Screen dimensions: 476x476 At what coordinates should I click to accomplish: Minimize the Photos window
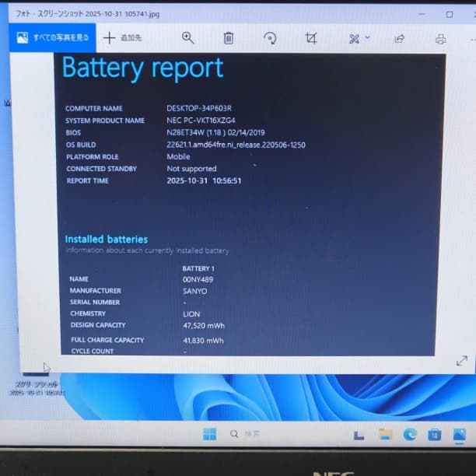[x=422, y=14]
